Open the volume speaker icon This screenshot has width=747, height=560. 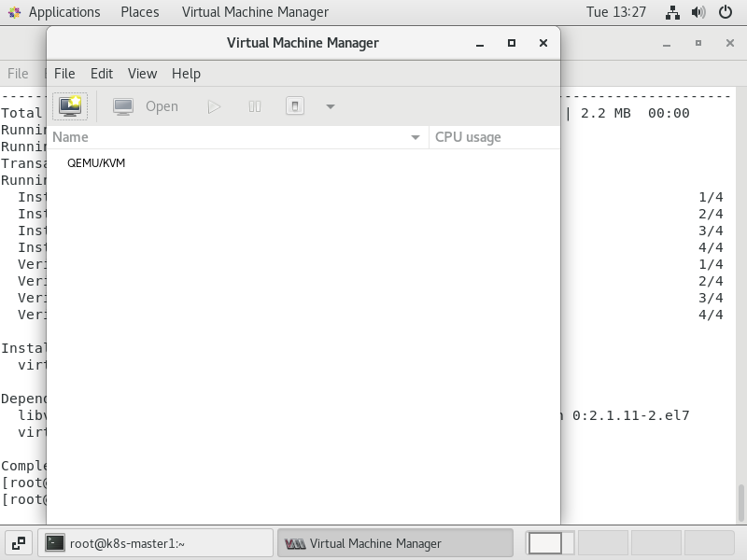(698, 12)
